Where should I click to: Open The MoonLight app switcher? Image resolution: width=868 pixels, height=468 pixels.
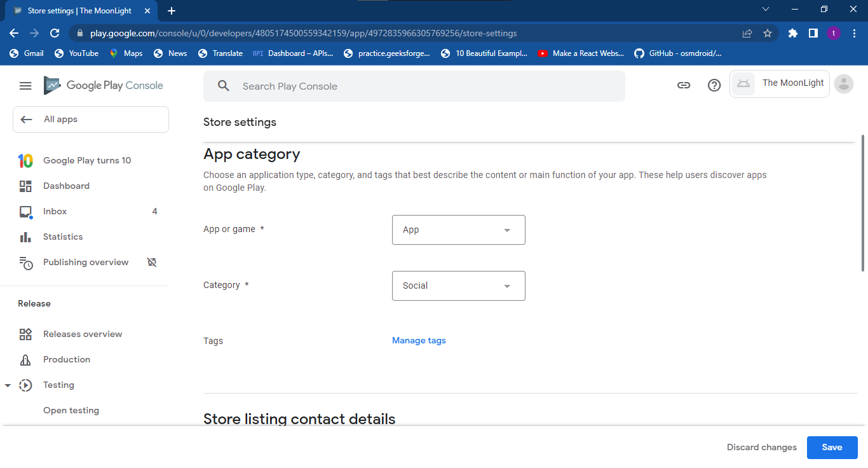click(x=780, y=84)
